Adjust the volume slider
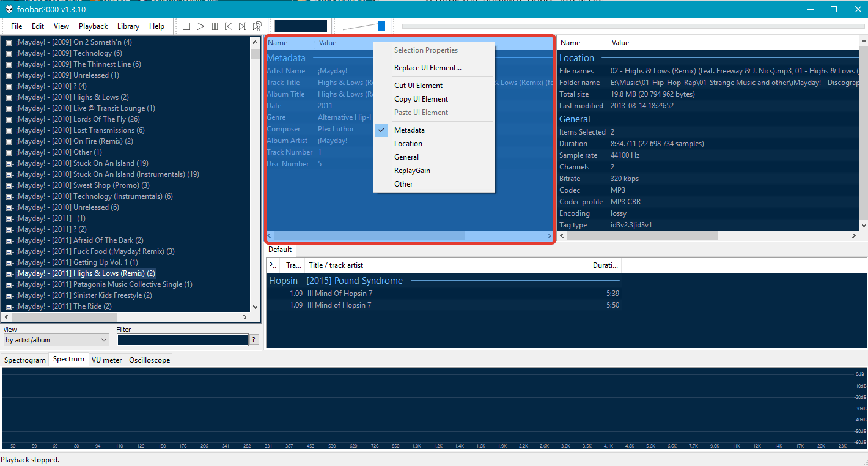The height and width of the screenshot is (466, 868). pos(381,26)
